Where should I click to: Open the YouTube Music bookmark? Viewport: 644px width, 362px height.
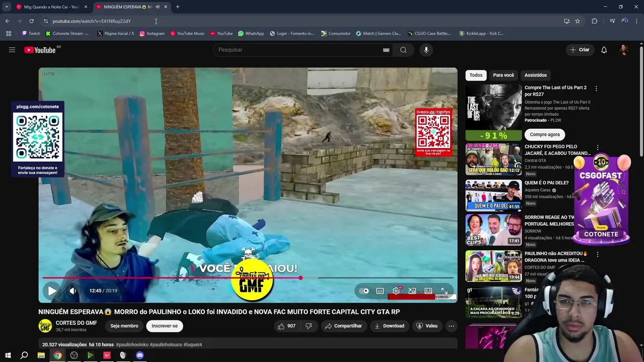click(187, 34)
